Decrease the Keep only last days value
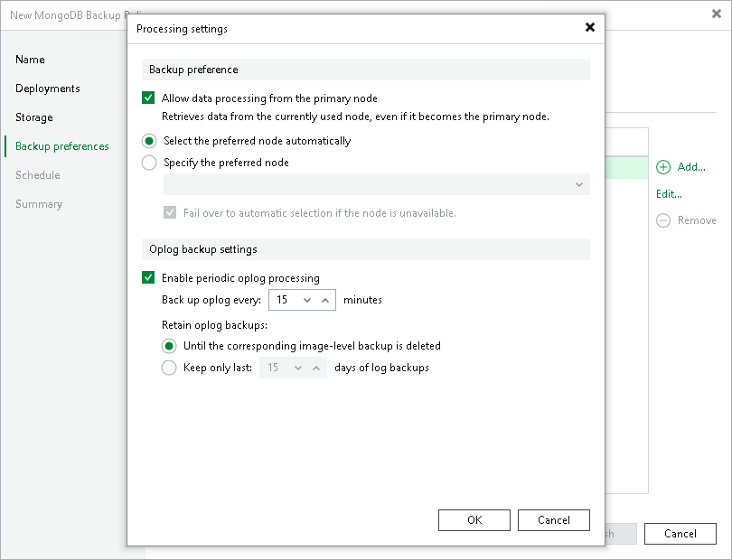The height and width of the screenshot is (560, 732). [x=298, y=369]
